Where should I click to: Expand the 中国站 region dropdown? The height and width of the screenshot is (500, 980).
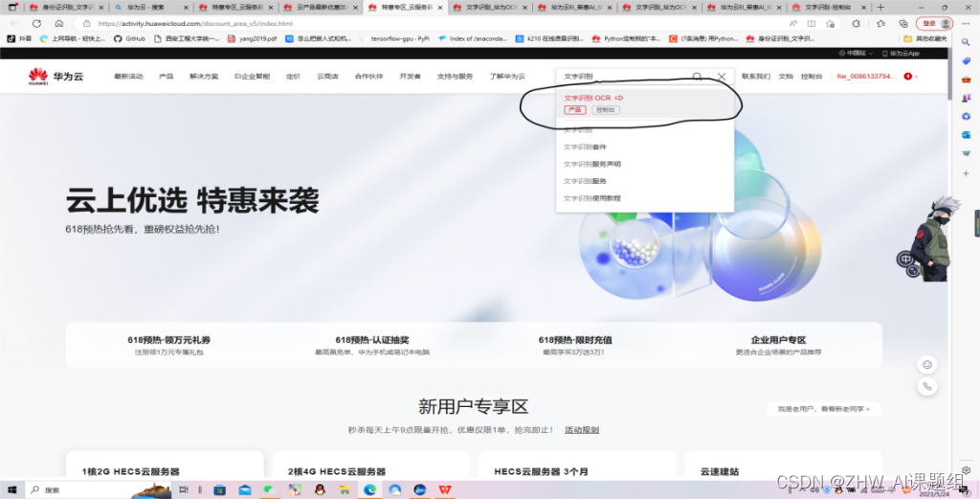point(856,54)
